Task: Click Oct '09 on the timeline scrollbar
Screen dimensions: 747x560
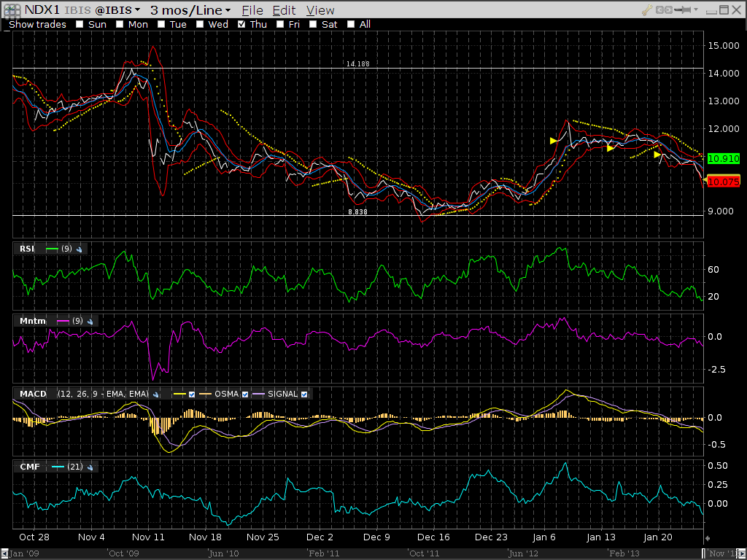Action: point(123,553)
